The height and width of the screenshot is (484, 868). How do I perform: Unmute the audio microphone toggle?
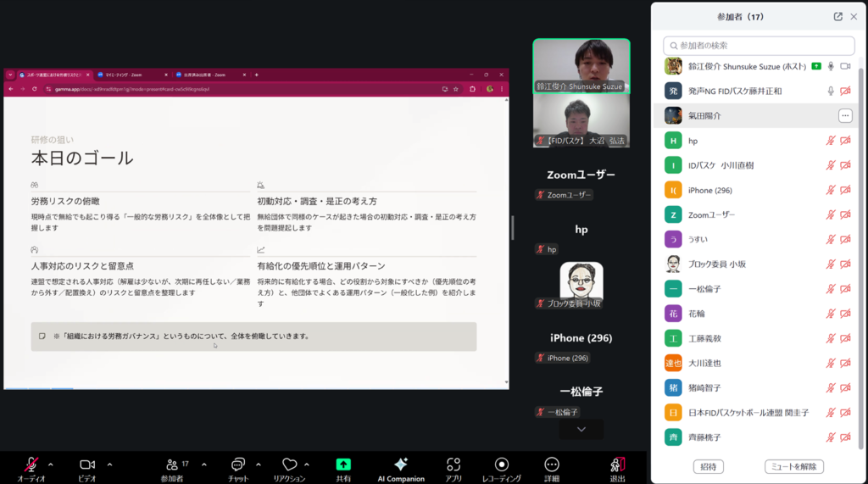[x=31, y=465]
